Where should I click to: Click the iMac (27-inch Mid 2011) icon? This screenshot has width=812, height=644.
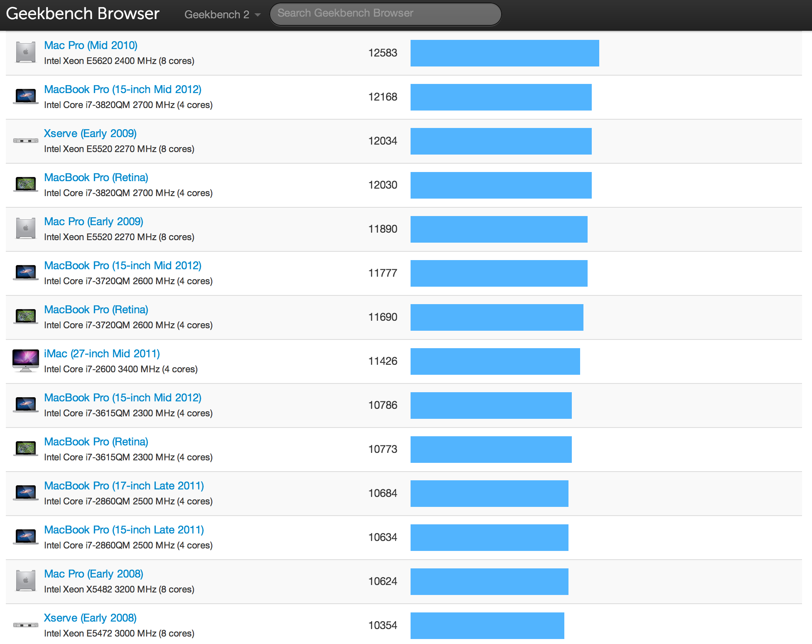pyautogui.click(x=26, y=361)
